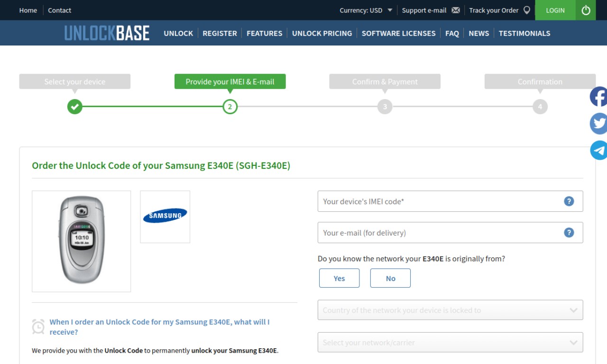Click the UnlockBase logo
Screen dimensions: 607x364
click(107, 33)
